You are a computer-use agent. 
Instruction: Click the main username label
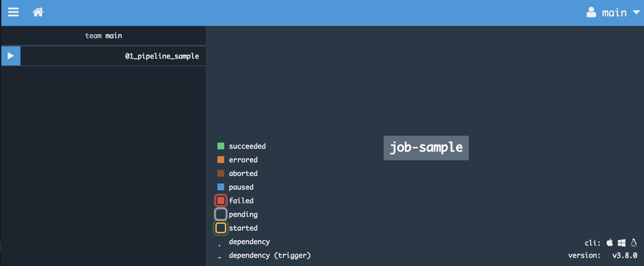click(x=614, y=13)
